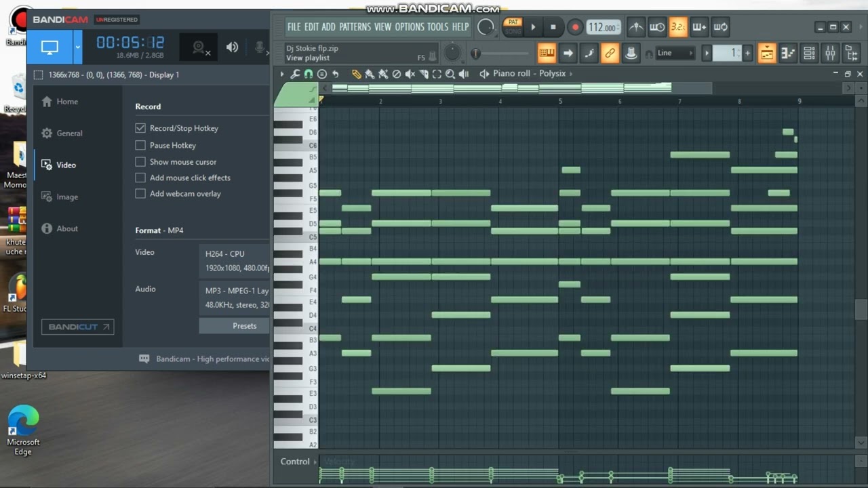Open piano roll wrench Tools menu
Viewport: 868px width, 488px height.
click(x=295, y=74)
